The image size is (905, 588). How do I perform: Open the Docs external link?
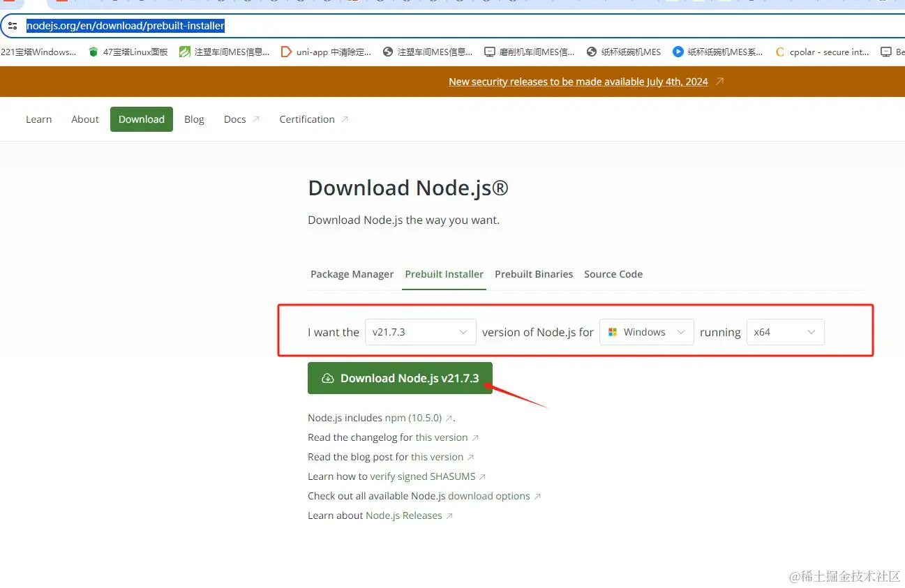(241, 119)
